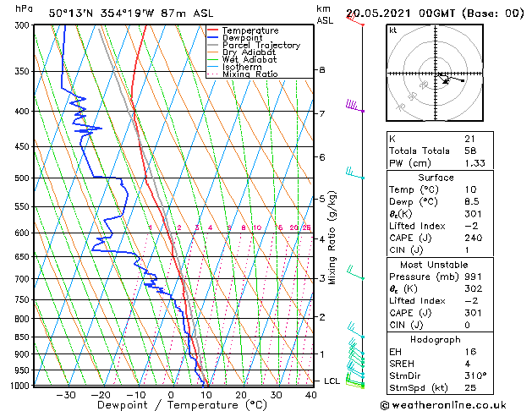Click the wind barb at 850 hPa

click(356, 331)
